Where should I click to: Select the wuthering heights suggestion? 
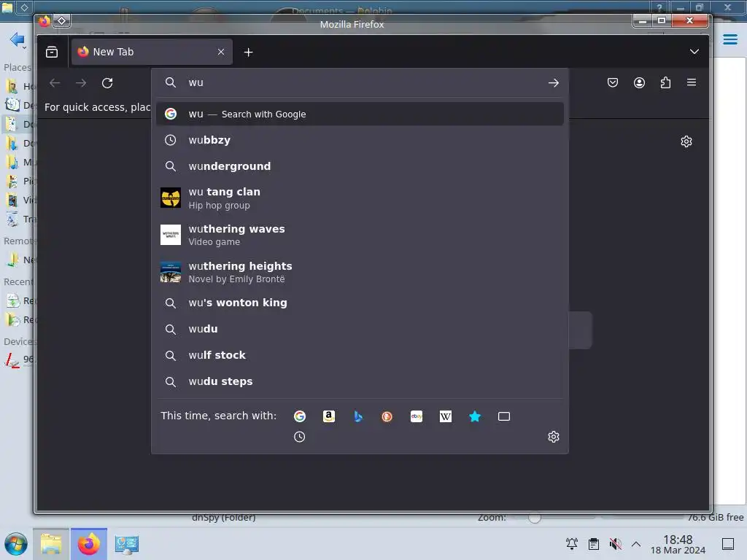click(360, 272)
